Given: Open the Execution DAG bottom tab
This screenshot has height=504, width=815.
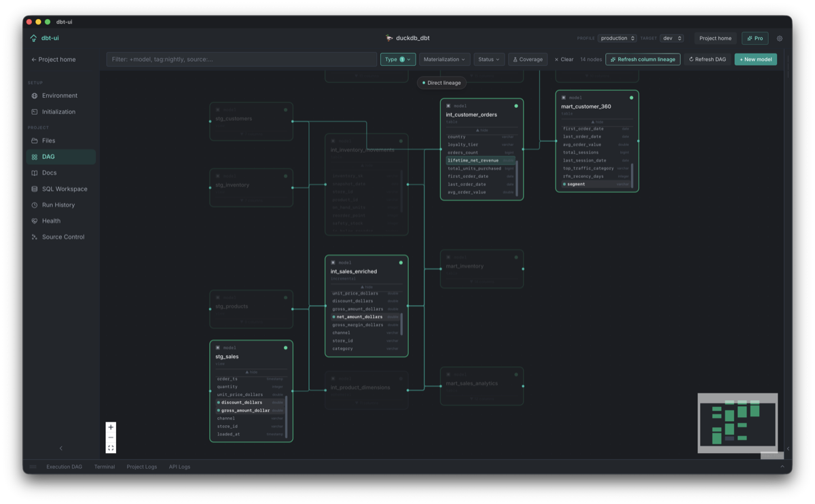Looking at the screenshot, I should pyautogui.click(x=64, y=467).
